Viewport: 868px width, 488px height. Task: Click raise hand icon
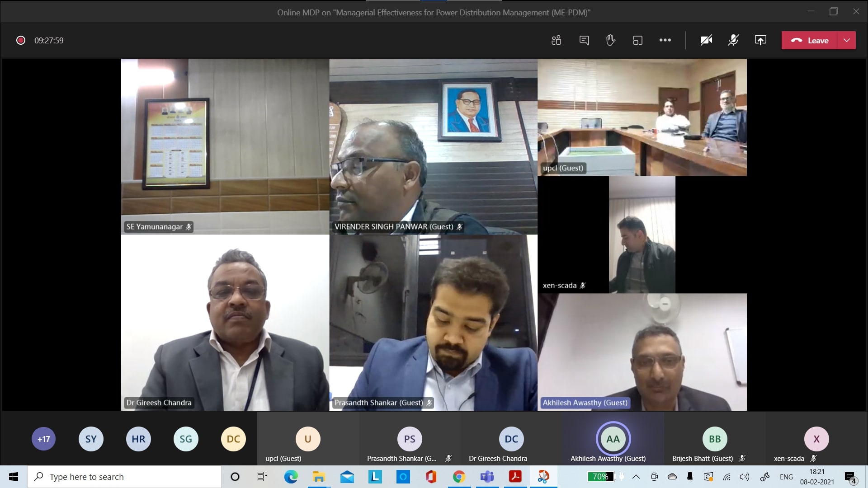[x=610, y=40]
